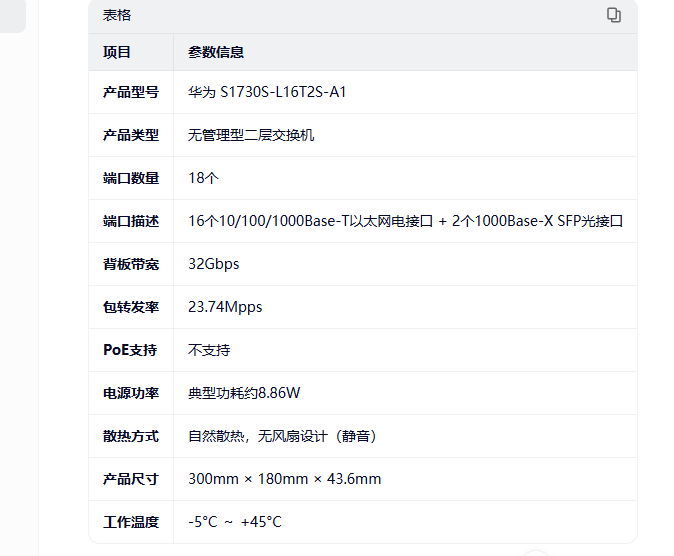
Task: Click the 300mm × 180mm × 43.6mm value
Action: tap(284, 479)
